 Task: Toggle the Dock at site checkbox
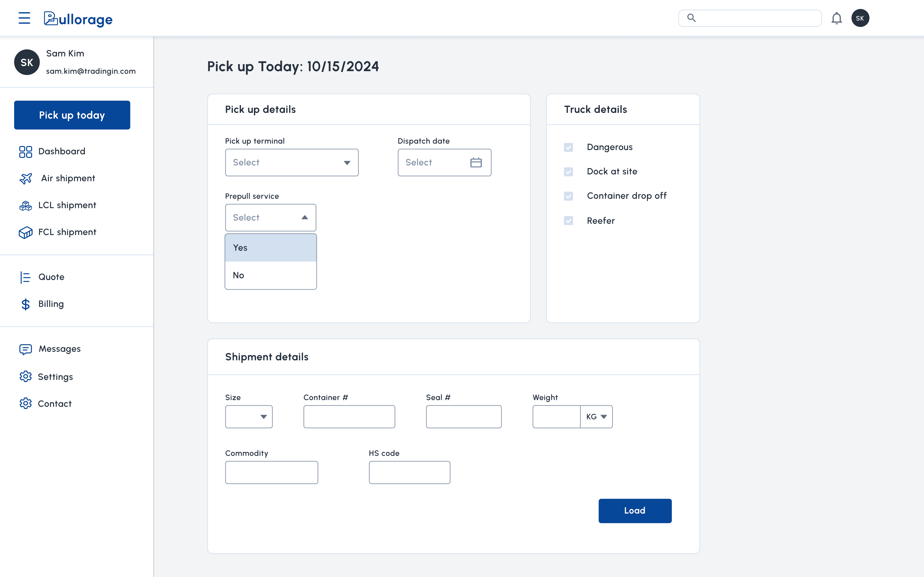[x=568, y=172]
